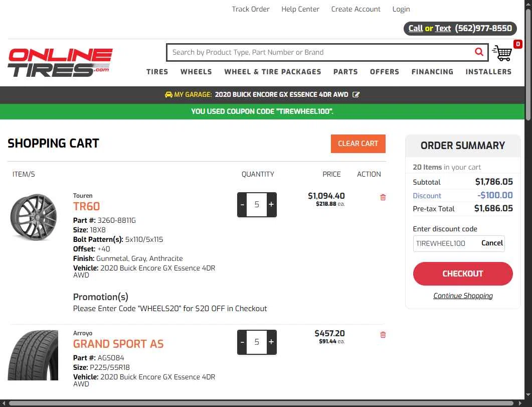Click the Checkout button
The width and height of the screenshot is (532, 407).
463,274
